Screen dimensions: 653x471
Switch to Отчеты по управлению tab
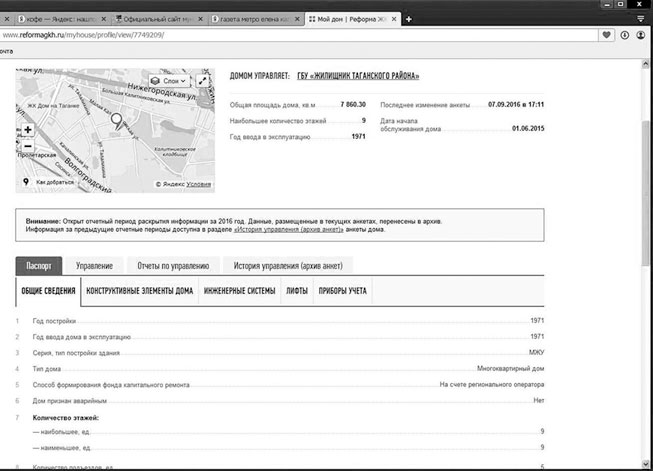point(173,266)
